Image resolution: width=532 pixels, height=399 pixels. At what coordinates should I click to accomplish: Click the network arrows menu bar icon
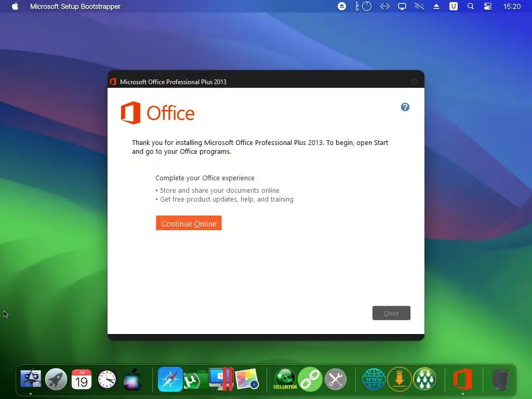(385, 6)
